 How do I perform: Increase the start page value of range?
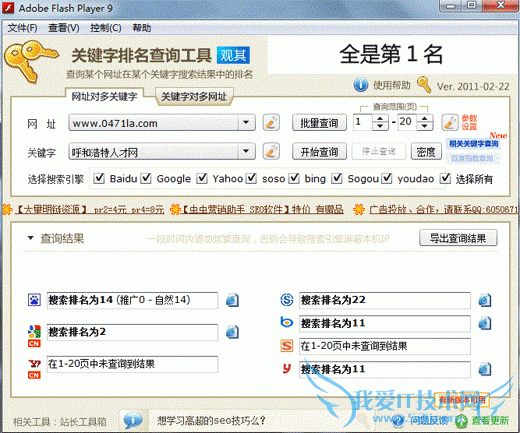(380, 118)
